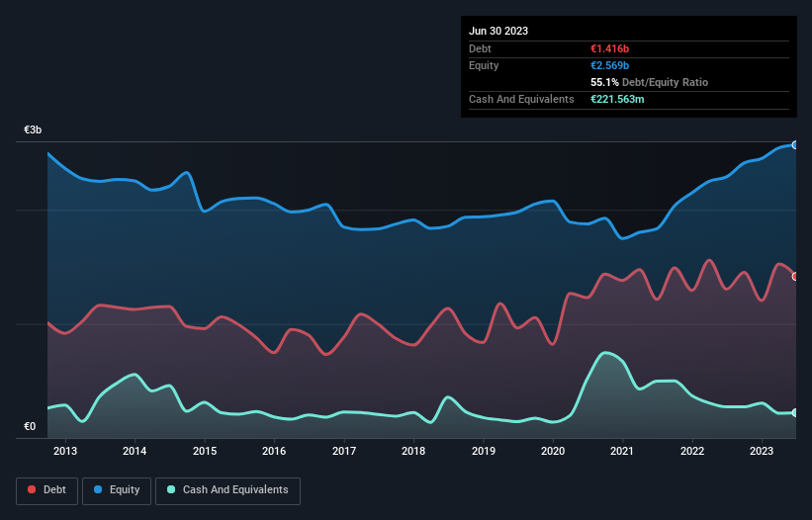This screenshot has height=520, width=812.
Task: Toggle the Cash And Equivalents legend button
Action: (x=227, y=490)
